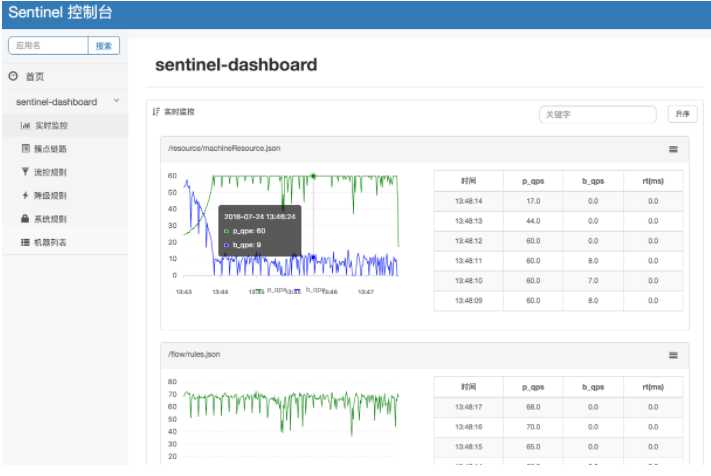
Task: Open the hamburger menu for /flow/rules.json panel
Action: [673, 355]
